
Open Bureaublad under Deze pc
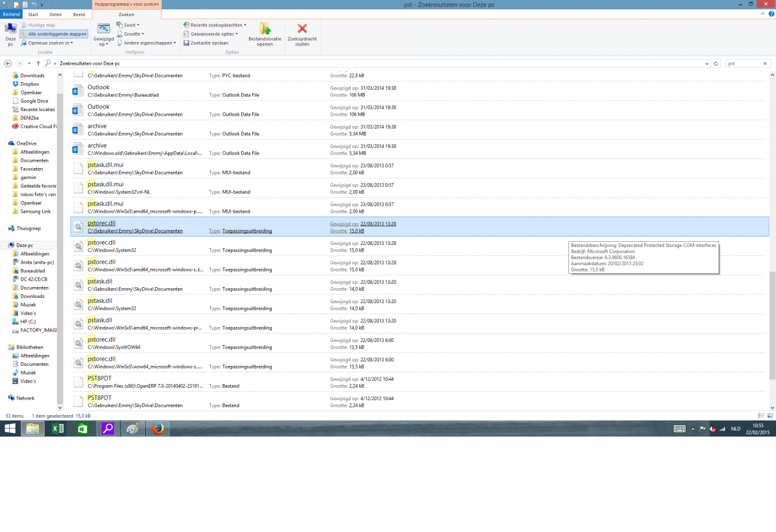(33, 270)
